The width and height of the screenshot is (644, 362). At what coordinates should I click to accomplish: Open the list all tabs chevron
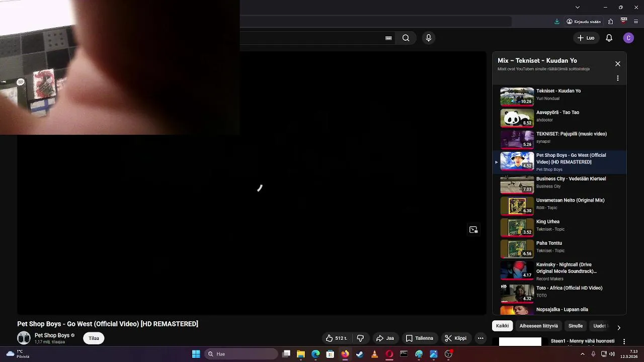click(578, 7)
